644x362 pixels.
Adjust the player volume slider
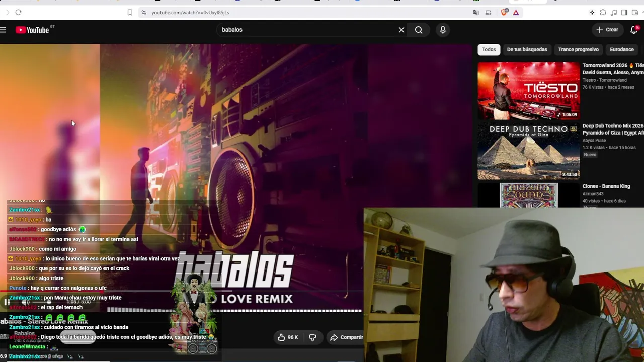point(43,302)
